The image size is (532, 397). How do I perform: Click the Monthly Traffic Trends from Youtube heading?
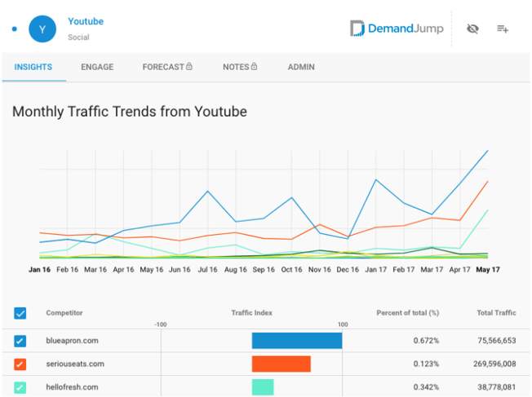(130, 112)
